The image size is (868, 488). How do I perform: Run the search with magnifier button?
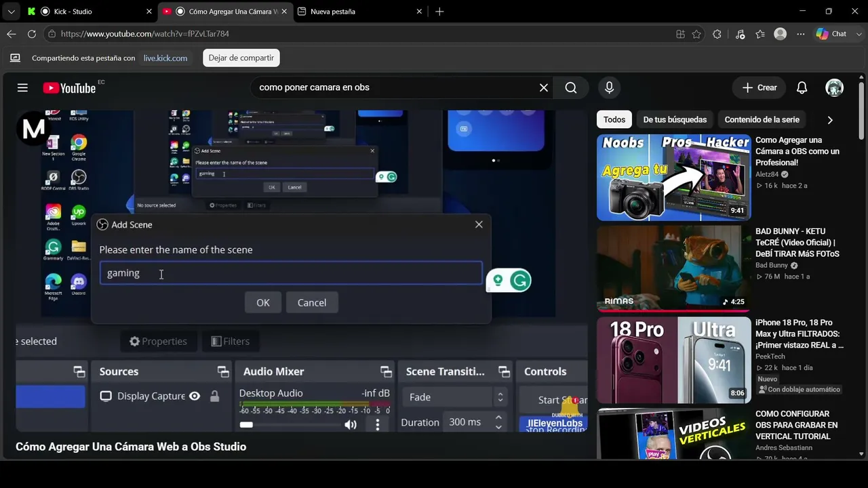[571, 87]
